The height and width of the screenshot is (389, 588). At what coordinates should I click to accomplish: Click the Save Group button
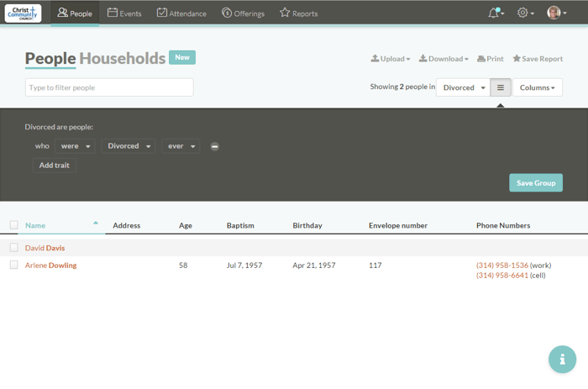coord(535,183)
